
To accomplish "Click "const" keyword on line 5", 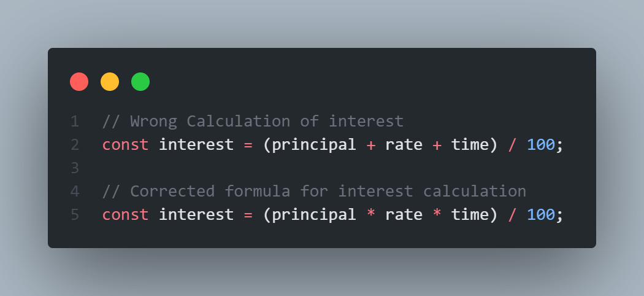I will [125, 214].
